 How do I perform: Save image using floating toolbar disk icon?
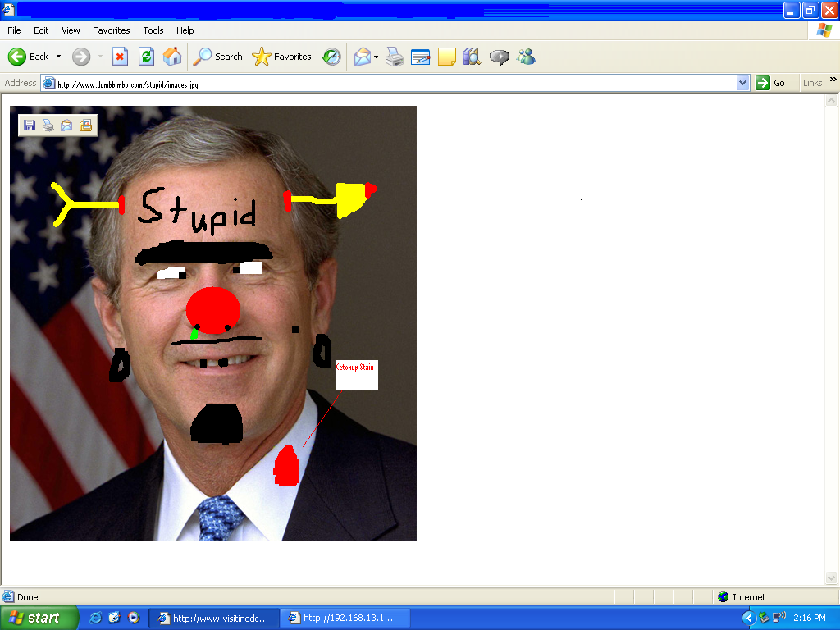click(30, 126)
